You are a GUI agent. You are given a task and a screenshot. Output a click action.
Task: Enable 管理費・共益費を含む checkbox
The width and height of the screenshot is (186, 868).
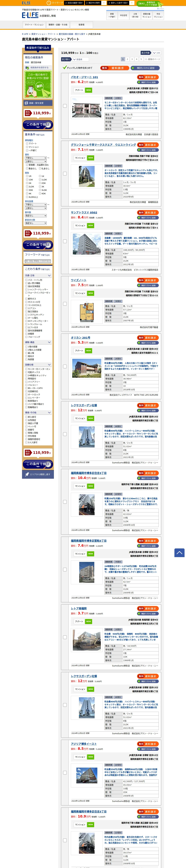coord(27,165)
